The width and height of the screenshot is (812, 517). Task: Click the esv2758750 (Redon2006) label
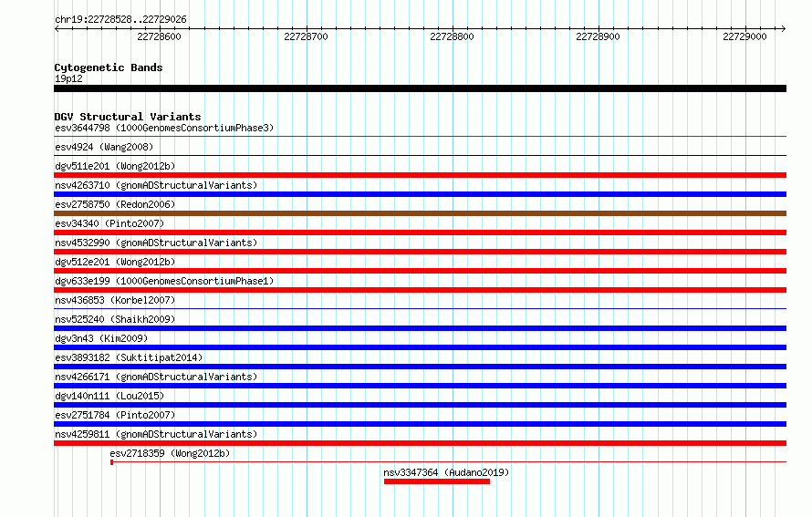point(115,204)
